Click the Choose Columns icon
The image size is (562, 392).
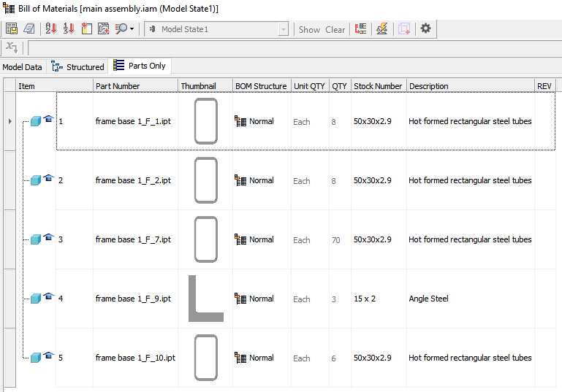pyautogui.click(x=86, y=28)
